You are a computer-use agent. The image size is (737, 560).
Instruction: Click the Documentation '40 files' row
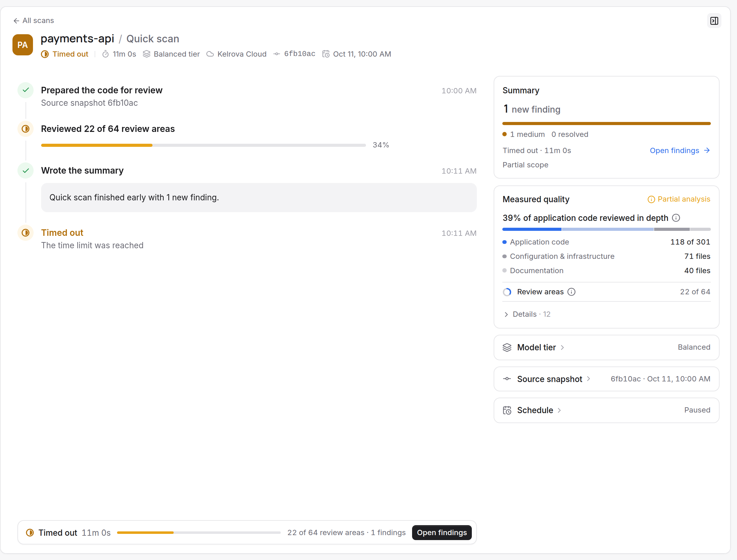pyautogui.click(x=606, y=271)
